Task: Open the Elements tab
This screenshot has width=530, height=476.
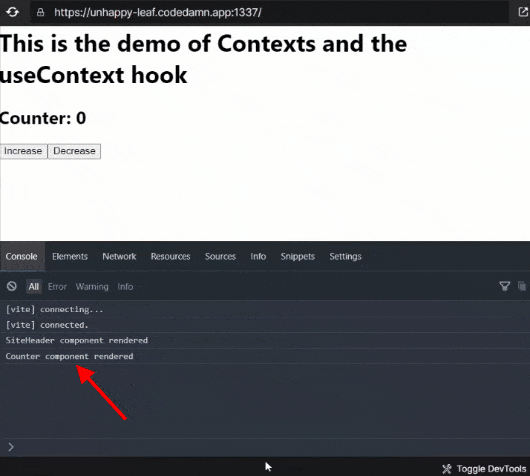Action: 70,256
